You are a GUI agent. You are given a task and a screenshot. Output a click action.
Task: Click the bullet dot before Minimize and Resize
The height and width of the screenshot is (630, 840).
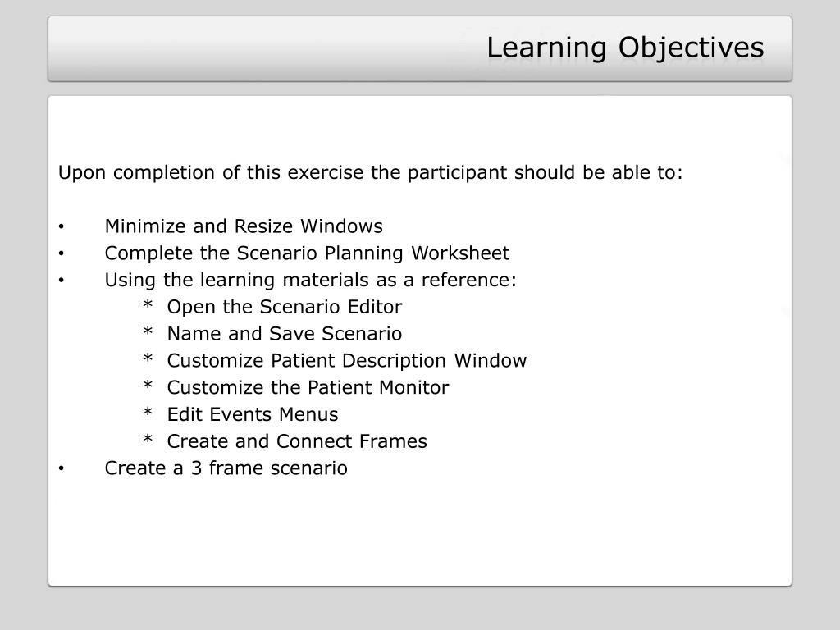(x=62, y=226)
